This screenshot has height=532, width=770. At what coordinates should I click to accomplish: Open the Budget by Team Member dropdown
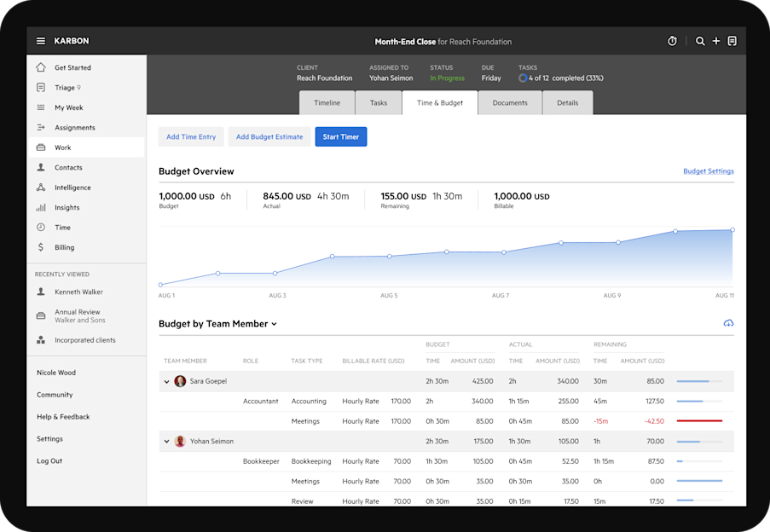[273, 323]
